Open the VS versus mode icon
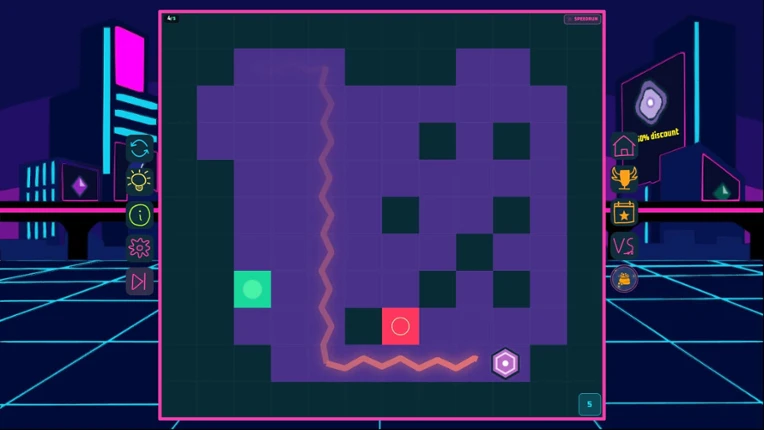This screenshot has width=764, height=430. [x=624, y=246]
